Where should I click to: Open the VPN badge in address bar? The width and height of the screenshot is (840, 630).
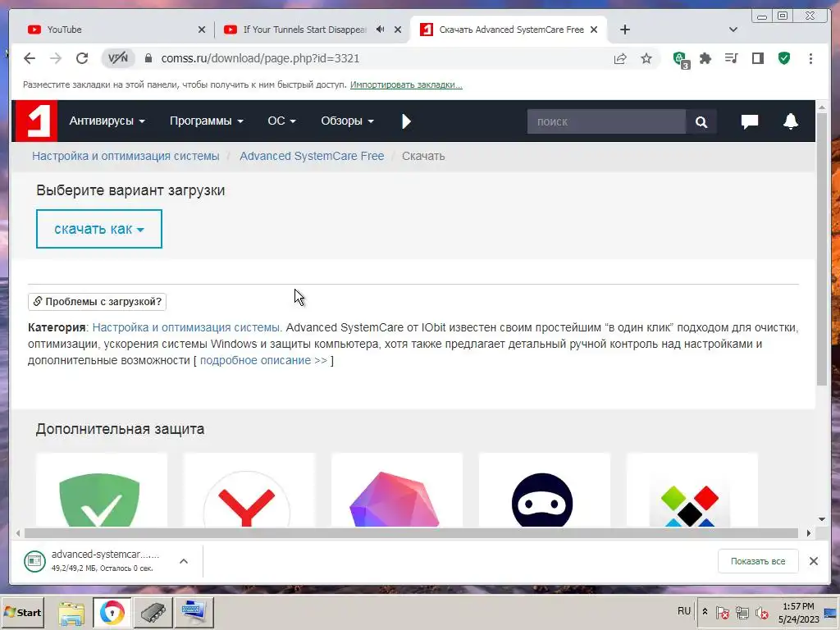pyautogui.click(x=118, y=58)
